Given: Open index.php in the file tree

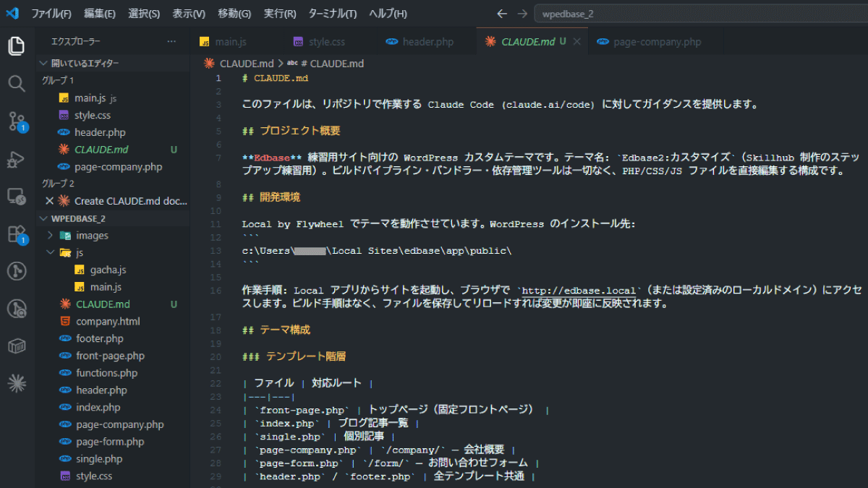Looking at the screenshot, I should pos(113,407).
